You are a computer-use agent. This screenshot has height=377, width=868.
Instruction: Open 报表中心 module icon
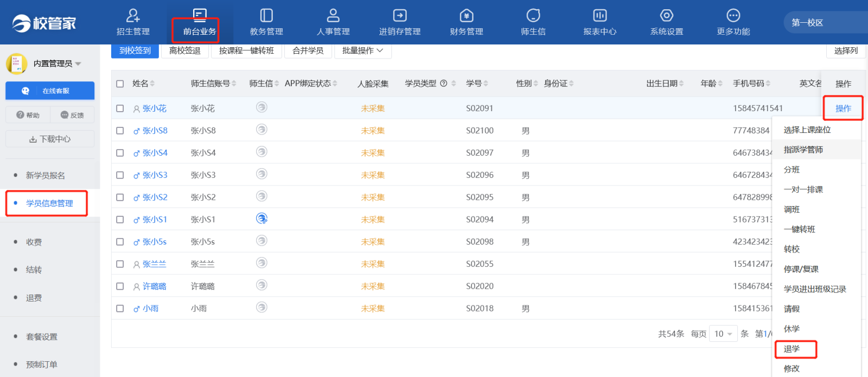600,15
